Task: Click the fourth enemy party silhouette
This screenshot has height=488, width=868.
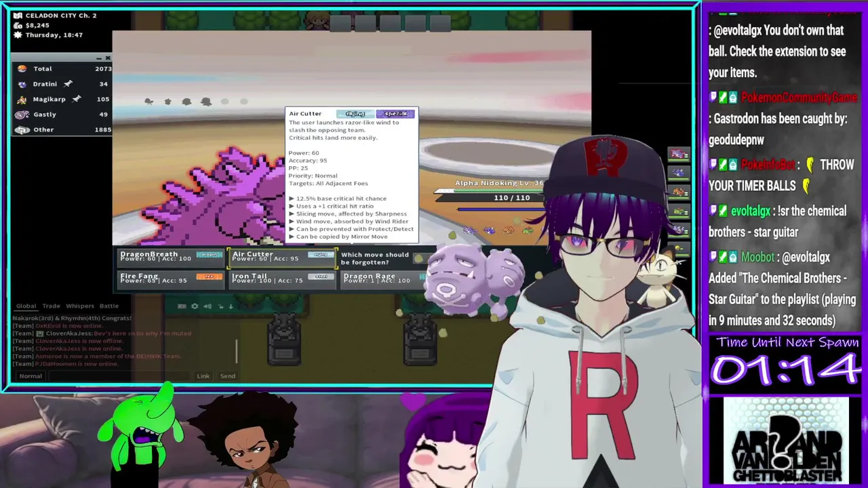Action: 206,102
